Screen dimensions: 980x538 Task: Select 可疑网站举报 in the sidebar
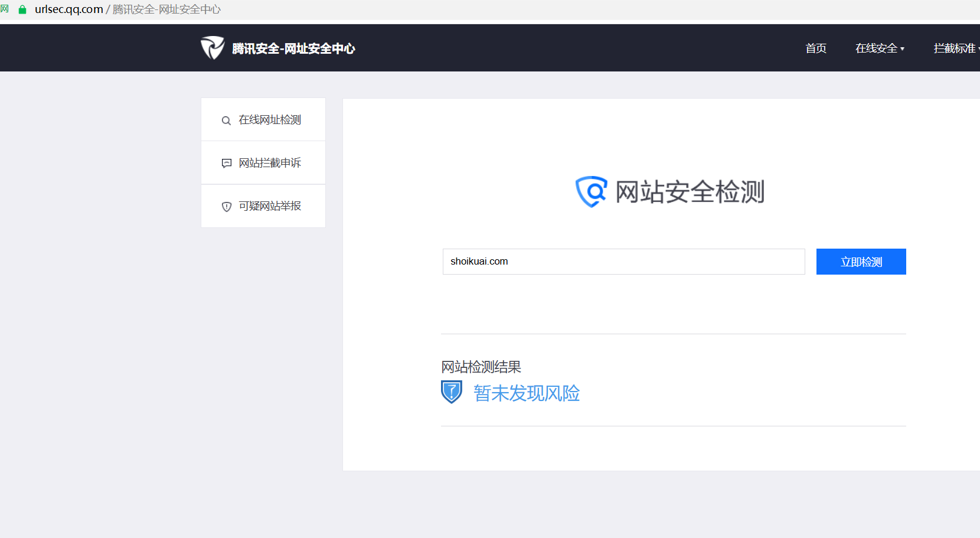point(263,206)
